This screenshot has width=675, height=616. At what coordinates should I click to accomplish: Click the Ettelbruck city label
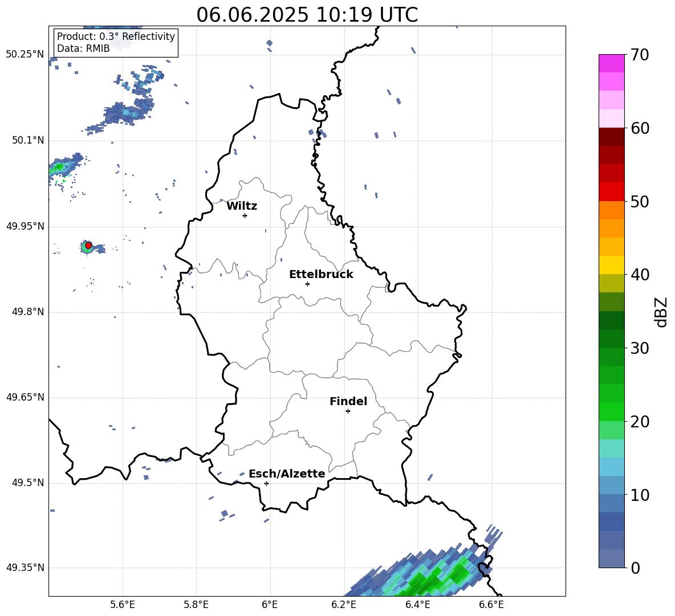321,275
